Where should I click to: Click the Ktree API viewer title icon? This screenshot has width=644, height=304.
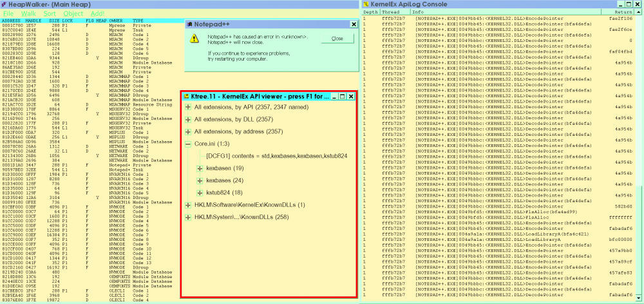coord(187,96)
